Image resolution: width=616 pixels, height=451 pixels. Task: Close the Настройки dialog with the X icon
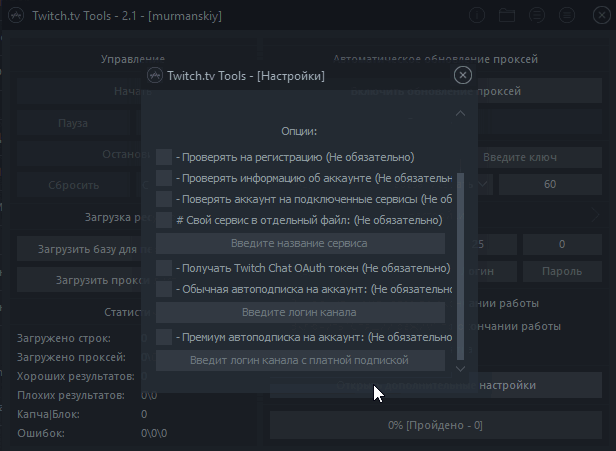point(461,75)
